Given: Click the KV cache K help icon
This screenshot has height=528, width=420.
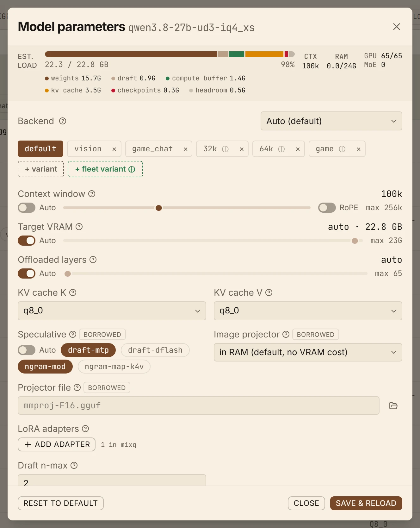Looking at the screenshot, I should (73, 292).
